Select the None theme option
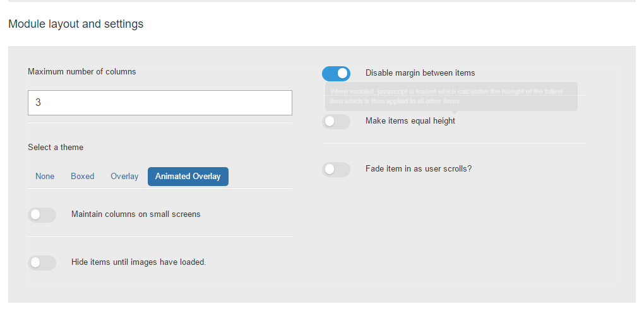Viewport: 644px width, 321px height. click(x=45, y=176)
